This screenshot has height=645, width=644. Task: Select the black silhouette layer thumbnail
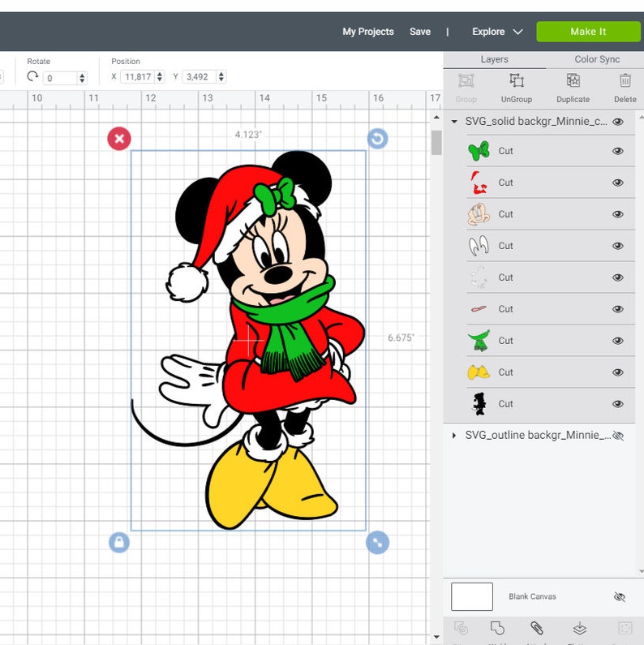click(x=479, y=404)
